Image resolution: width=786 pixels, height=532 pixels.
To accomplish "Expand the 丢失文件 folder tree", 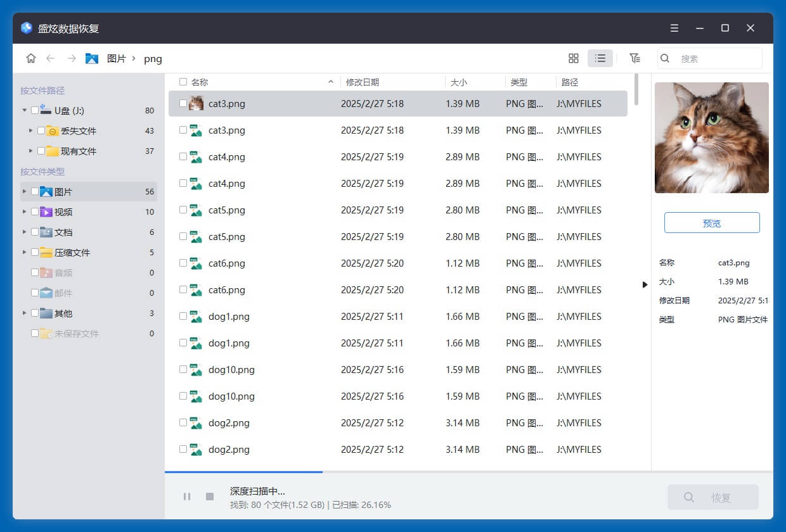I will (30, 130).
